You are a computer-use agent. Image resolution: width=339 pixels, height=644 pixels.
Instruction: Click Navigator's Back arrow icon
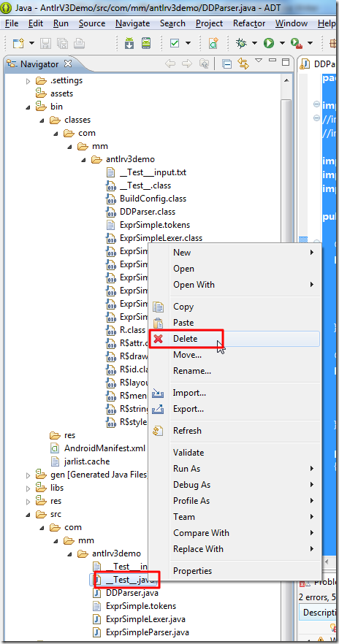pos(169,64)
